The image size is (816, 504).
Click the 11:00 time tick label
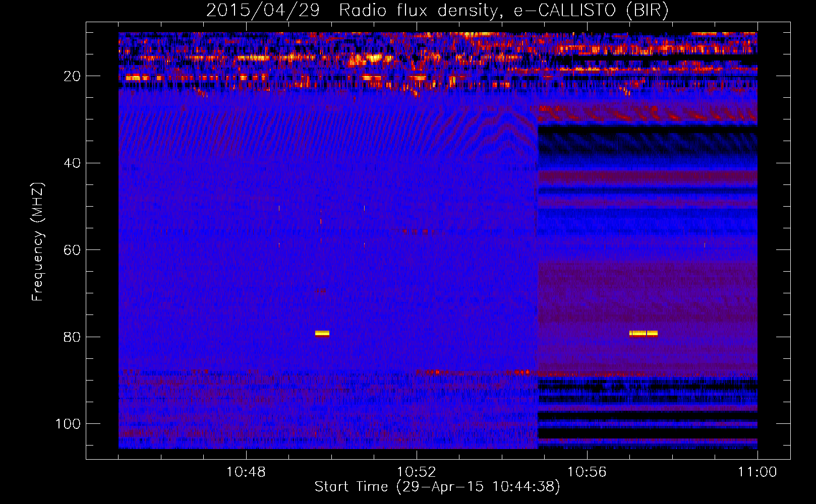coord(757,472)
